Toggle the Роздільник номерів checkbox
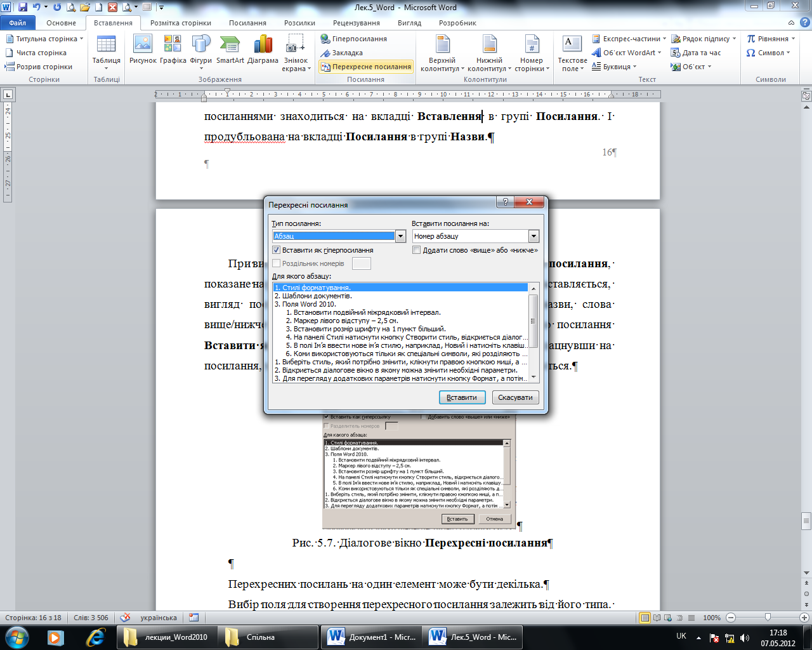This screenshot has width=812, height=650. 276,263
